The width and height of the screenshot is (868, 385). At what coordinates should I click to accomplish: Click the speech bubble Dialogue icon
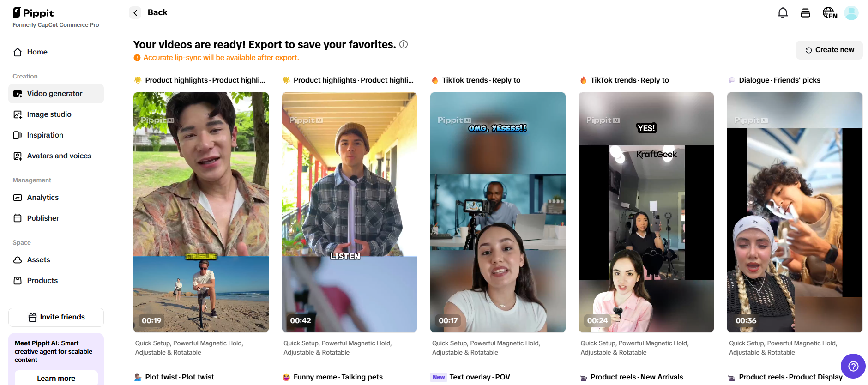pos(732,80)
